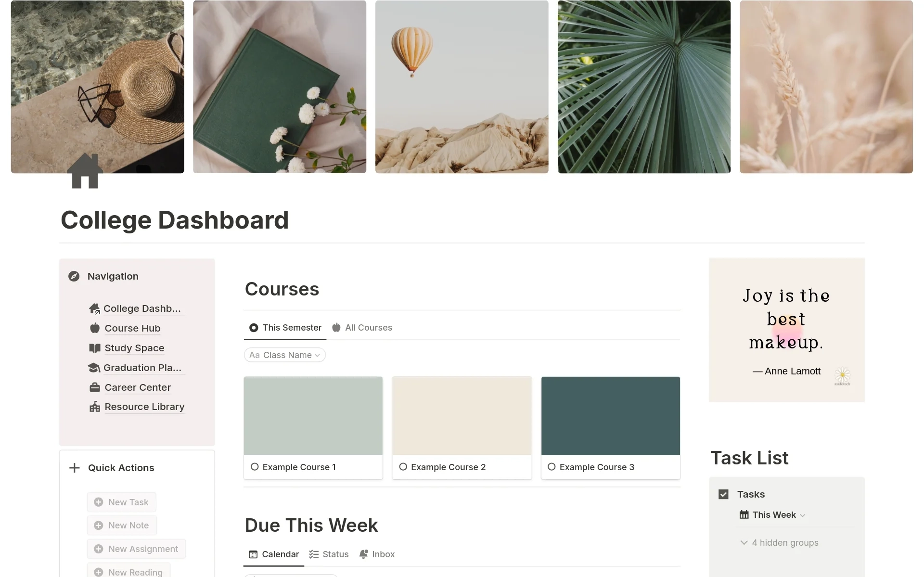Open the Career Center section
This screenshot has height=577, width=924.
click(136, 387)
